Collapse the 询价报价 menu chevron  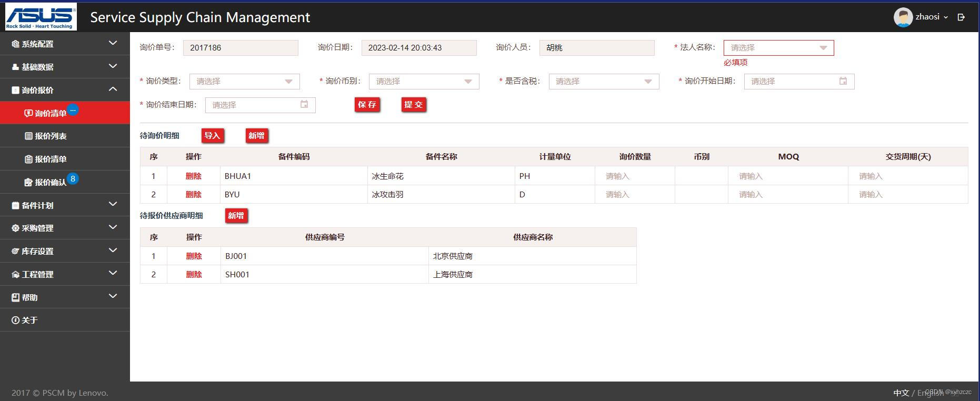tap(113, 89)
